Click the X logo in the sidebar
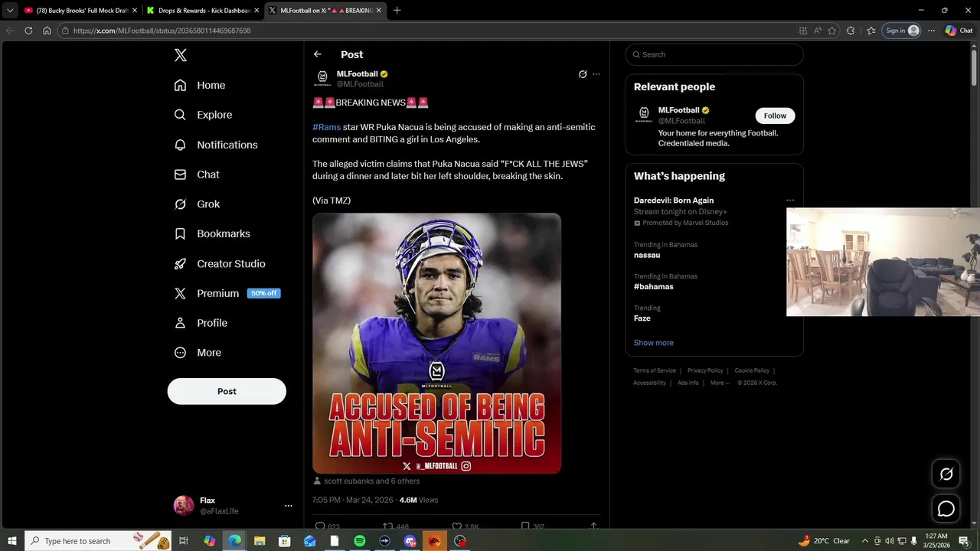Image resolution: width=980 pixels, height=551 pixels. 180,55
